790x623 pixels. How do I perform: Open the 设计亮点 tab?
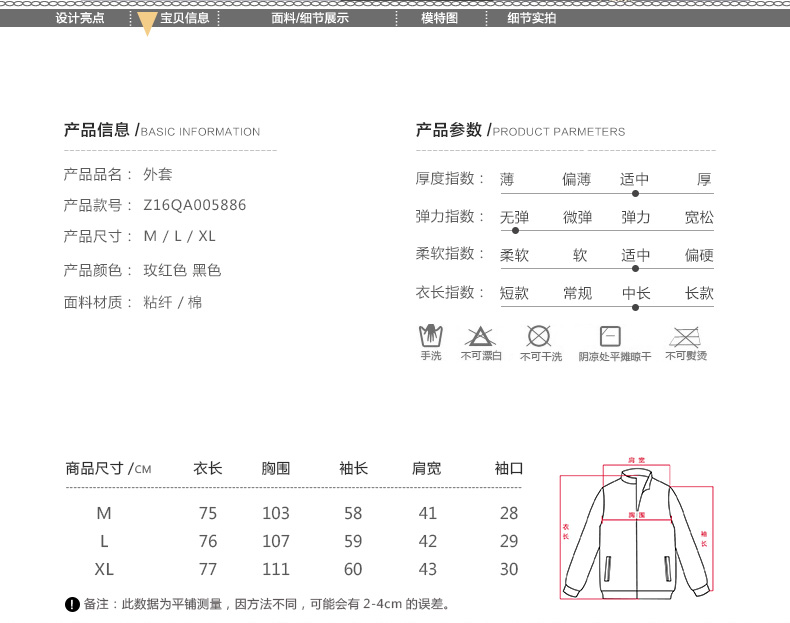pyautogui.click(x=80, y=18)
